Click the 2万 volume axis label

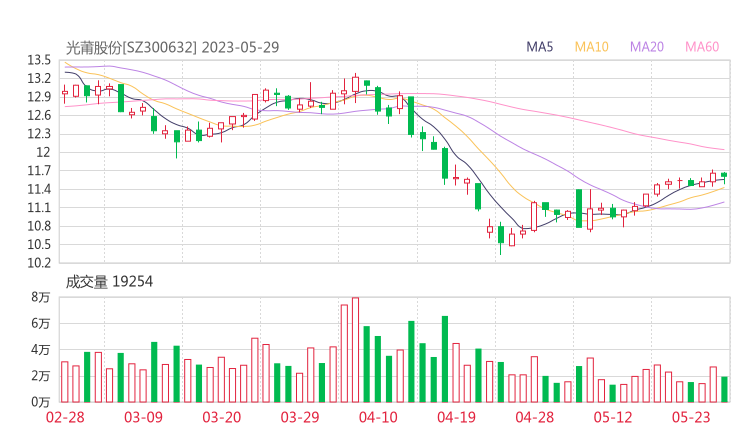[x=41, y=376]
